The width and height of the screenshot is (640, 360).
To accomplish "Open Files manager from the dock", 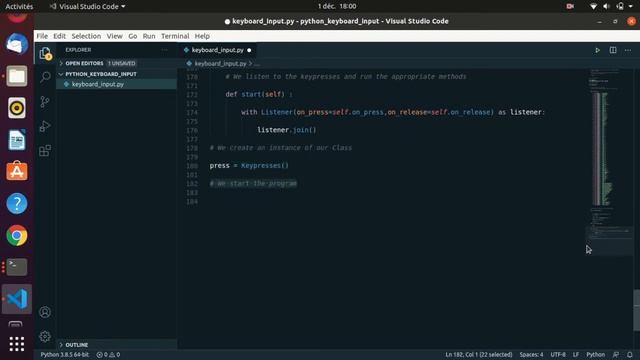I will 17,76.
